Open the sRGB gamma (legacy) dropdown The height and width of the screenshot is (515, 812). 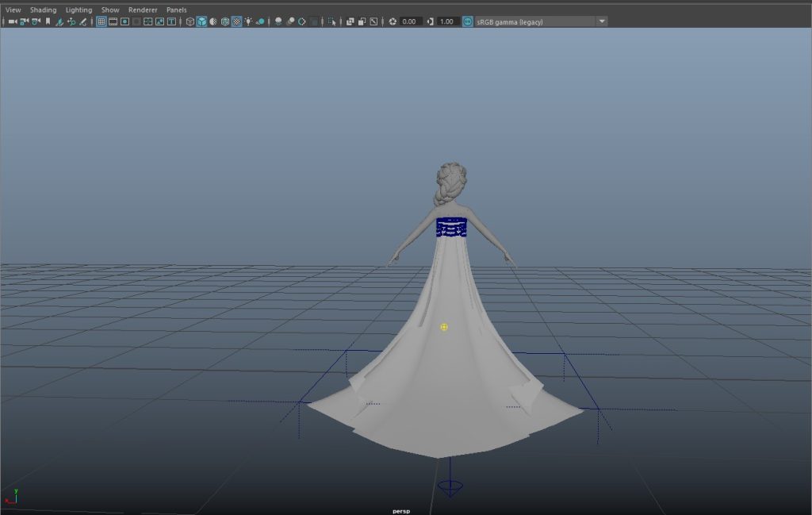[x=541, y=21]
